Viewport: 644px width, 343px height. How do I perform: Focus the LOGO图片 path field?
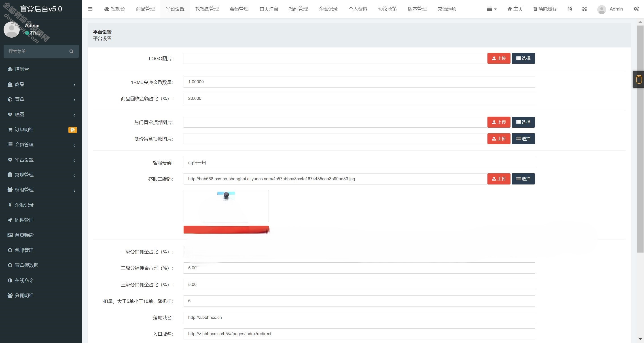click(x=335, y=58)
